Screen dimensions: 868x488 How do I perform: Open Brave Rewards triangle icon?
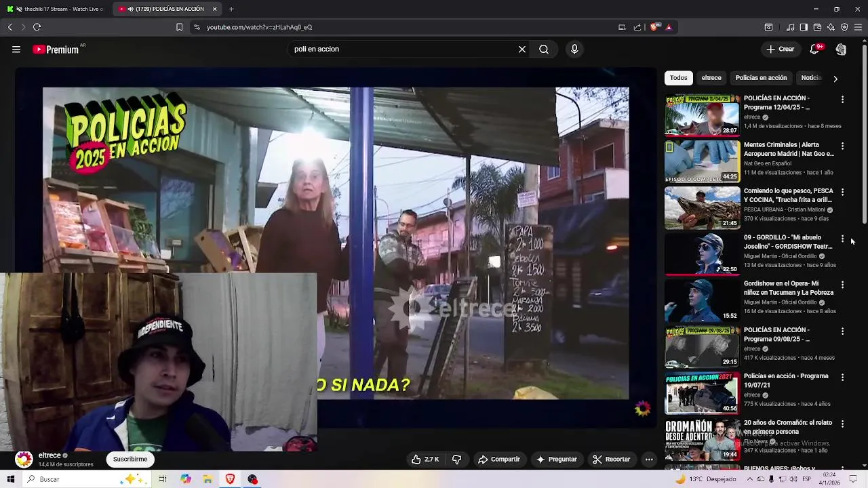(x=669, y=27)
